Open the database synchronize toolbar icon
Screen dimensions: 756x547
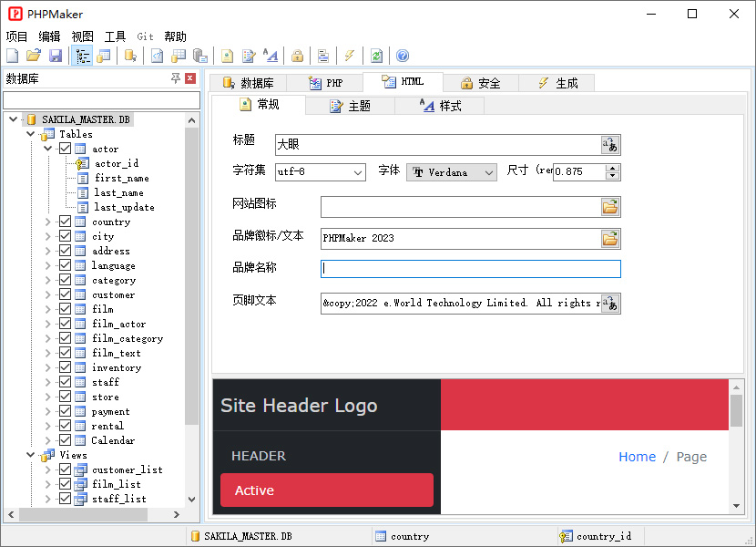(x=376, y=55)
